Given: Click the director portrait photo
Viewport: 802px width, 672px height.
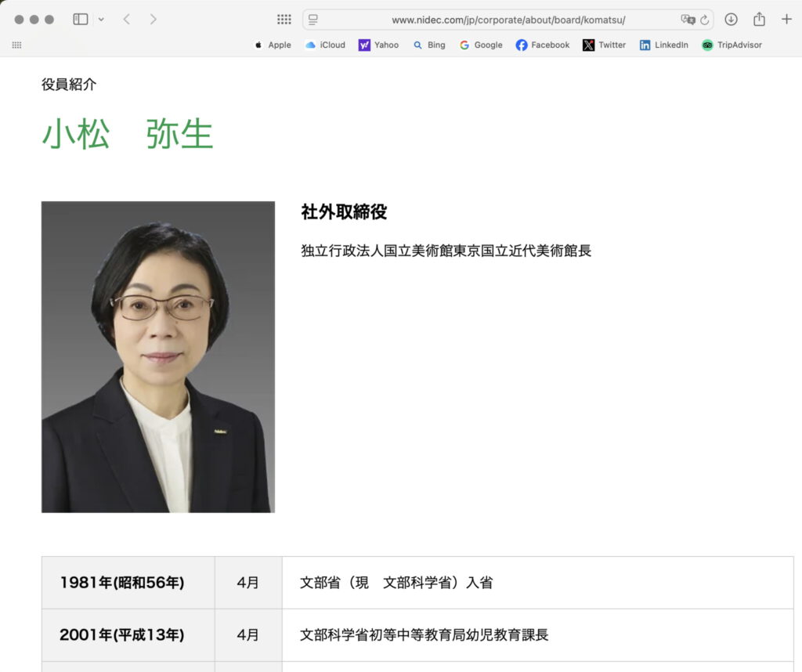Looking at the screenshot, I should click(x=158, y=357).
